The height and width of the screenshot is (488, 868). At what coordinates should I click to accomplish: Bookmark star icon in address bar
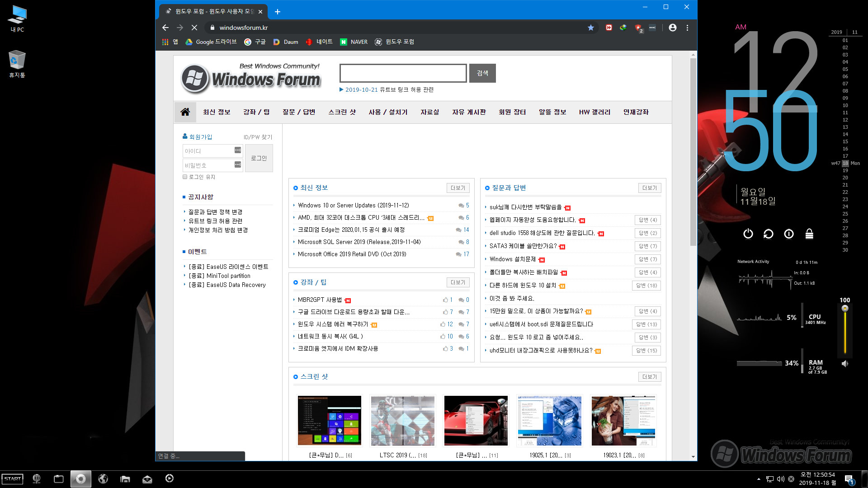tap(591, 28)
